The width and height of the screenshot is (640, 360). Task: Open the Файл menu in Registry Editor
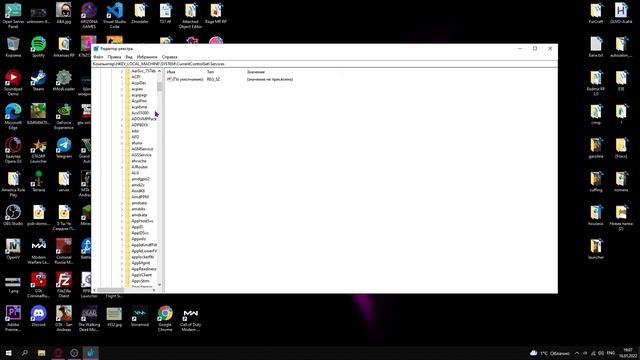[98, 57]
